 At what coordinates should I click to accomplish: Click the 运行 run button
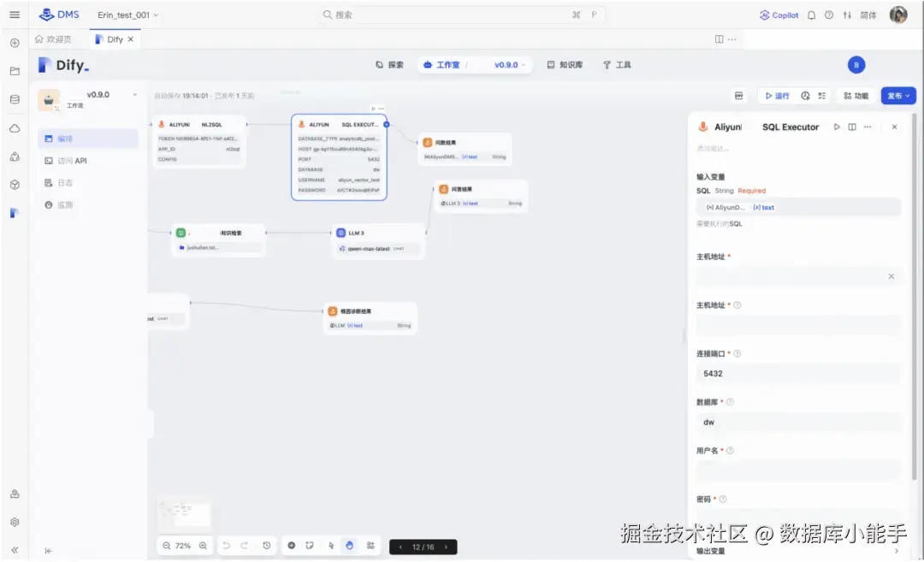click(777, 96)
